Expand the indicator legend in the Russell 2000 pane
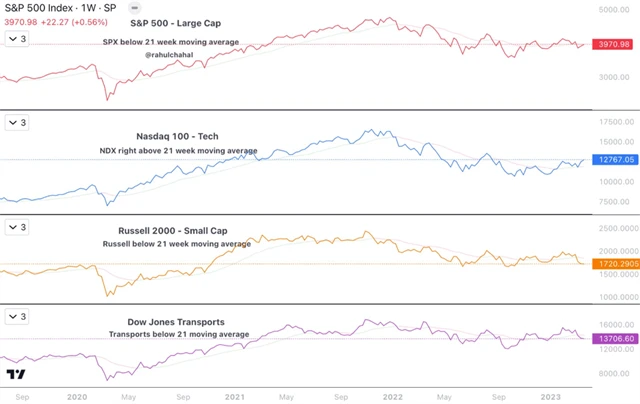Screen dimensions: 640x404 17,228
